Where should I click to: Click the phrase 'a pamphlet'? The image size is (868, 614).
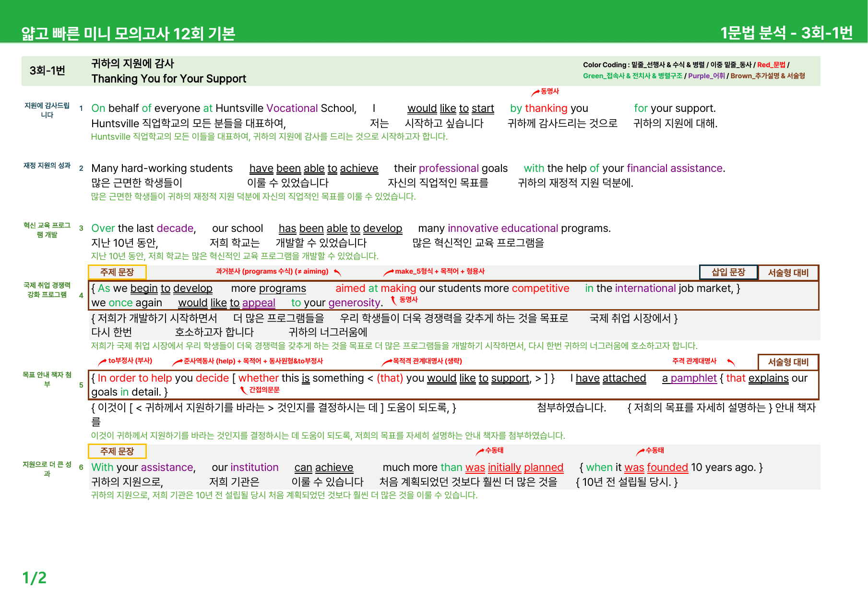point(690,378)
